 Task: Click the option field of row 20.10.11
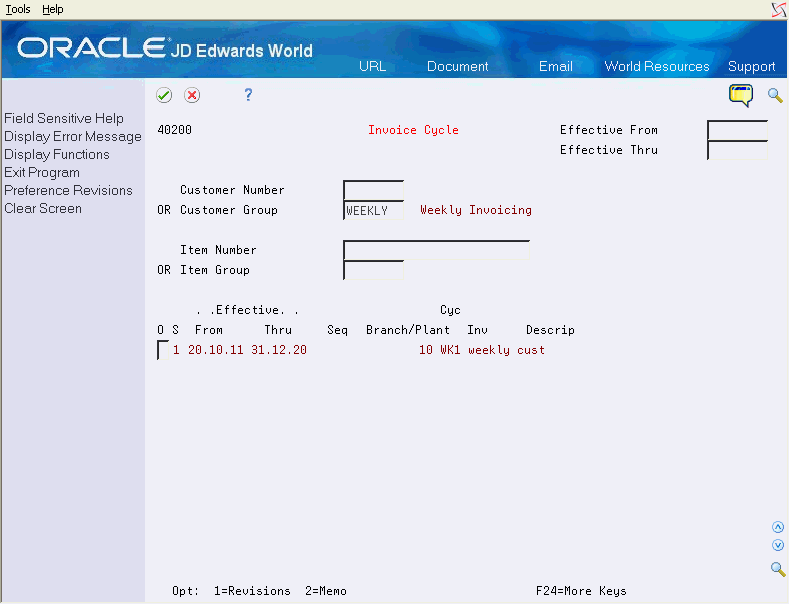click(x=163, y=350)
